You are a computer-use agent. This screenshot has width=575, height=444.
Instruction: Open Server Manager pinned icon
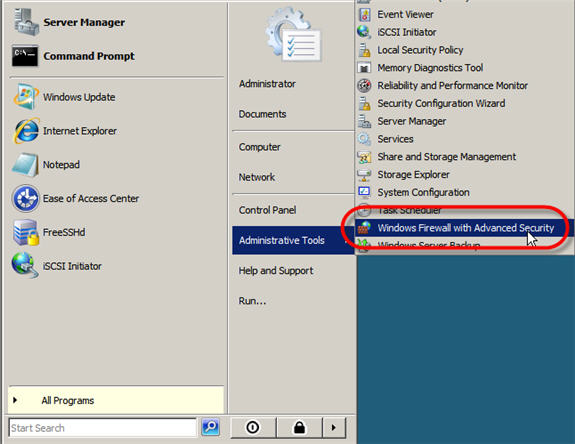click(26, 22)
